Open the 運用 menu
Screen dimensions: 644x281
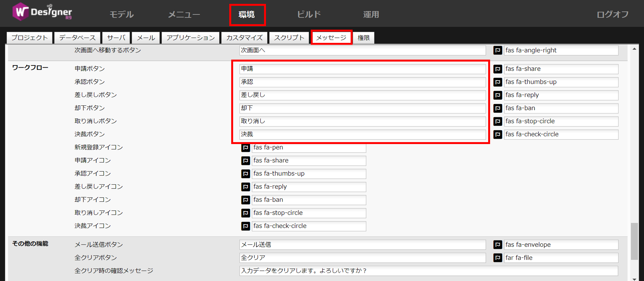pyautogui.click(x=371, y=15)
